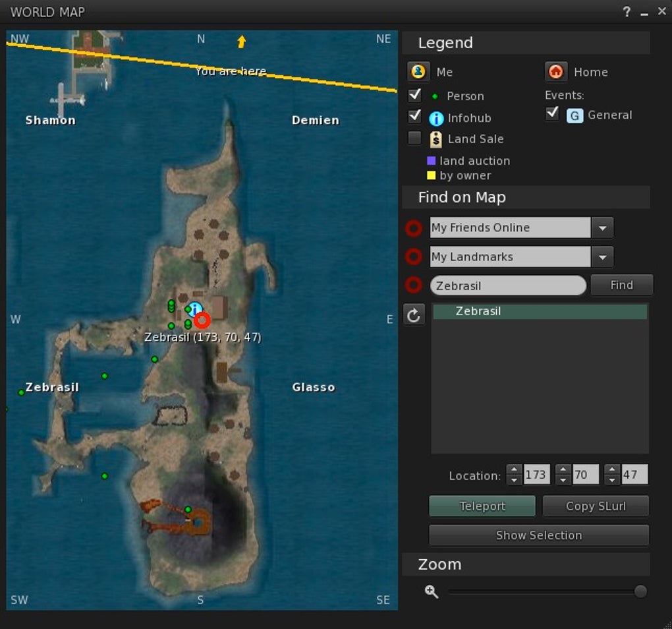Viewport: 672px width, 629px height.
Task: Increase the X location value 173
Action: [514, 469]
